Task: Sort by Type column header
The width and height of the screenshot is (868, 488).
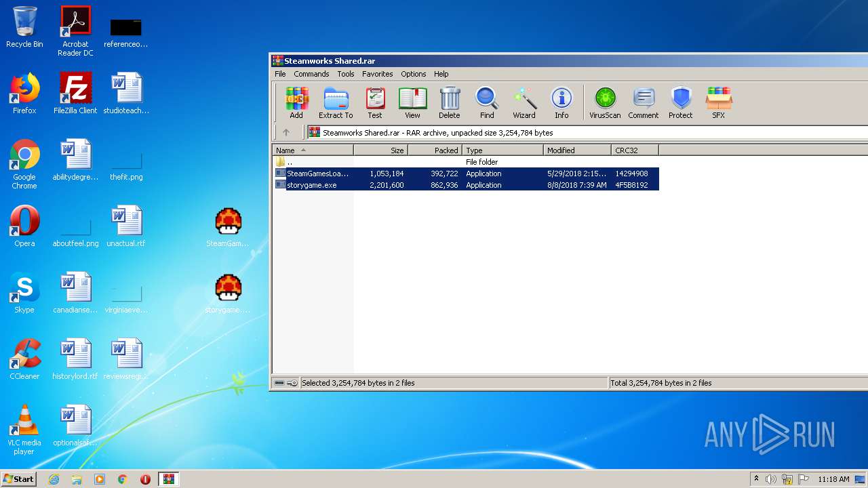Action: [x=503, y=150]
